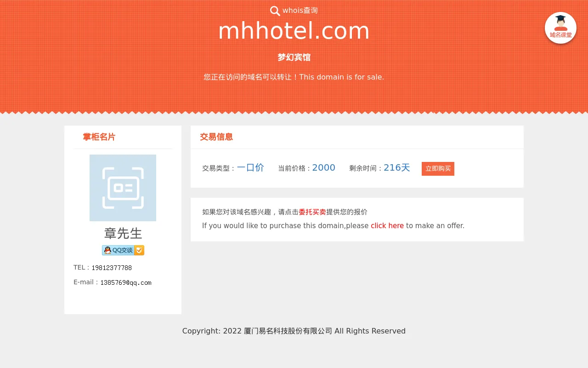Click the 立即购买 buy now button
Image resolution: width=588 pixels, height=368 pixels.
pyautogui.click(x=438, y=169)
